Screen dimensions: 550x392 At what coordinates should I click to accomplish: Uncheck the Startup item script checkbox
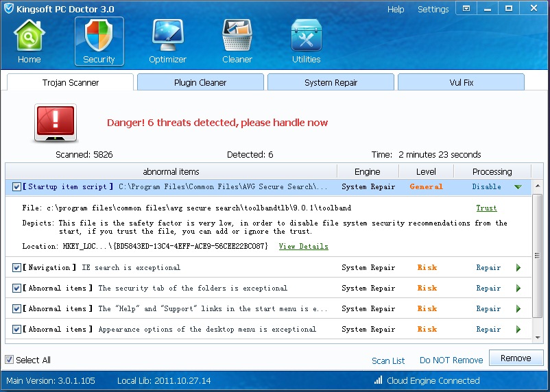point(16,186)
